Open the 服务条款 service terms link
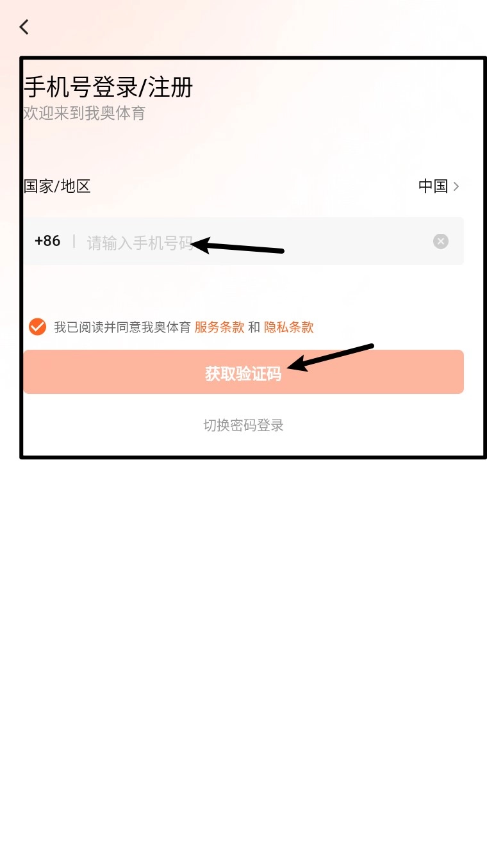The width and height of the screenshot is (487, 868). click(220, 327)
